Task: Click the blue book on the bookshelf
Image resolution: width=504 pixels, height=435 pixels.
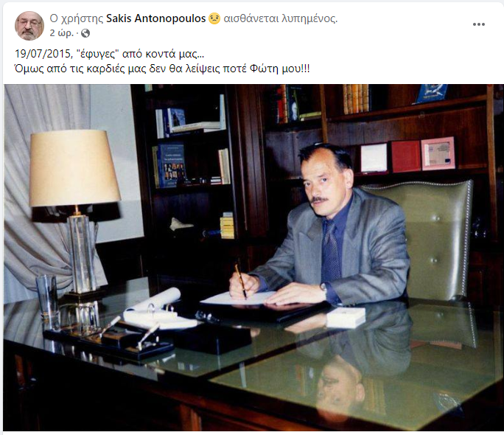Action: pyautogui.click(x=171, y=165)
